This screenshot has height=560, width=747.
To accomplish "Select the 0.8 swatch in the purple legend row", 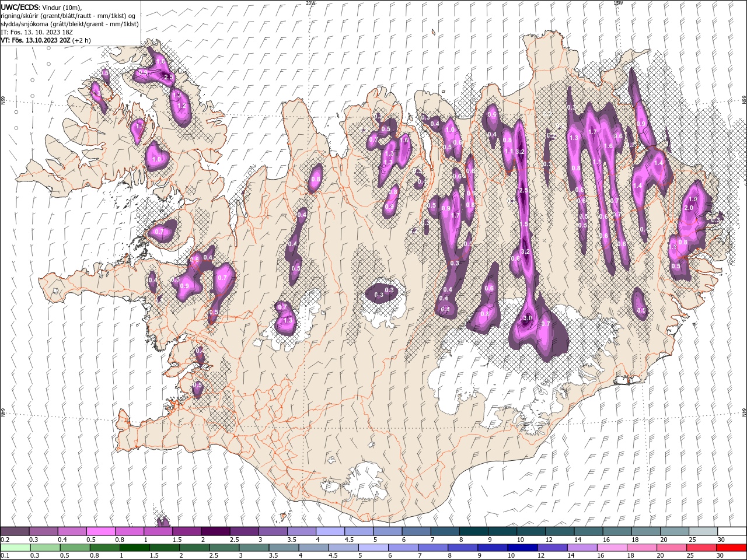I will coord(129,531).
